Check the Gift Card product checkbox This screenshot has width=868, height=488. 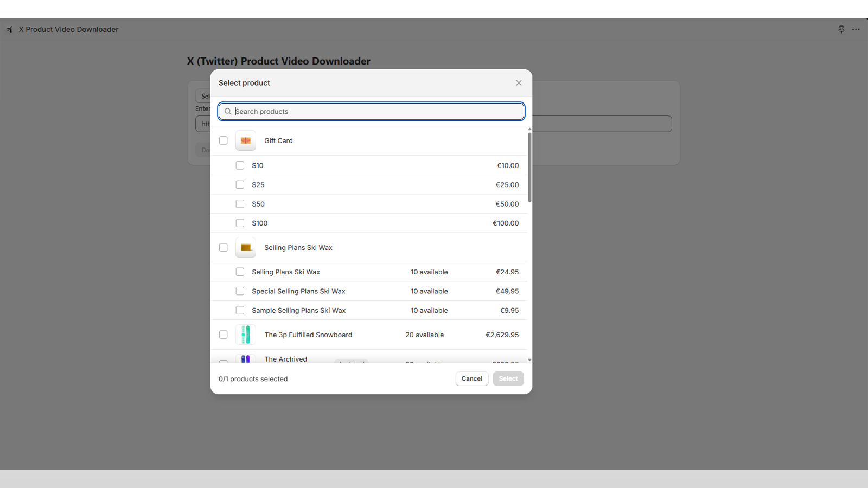point(224,140)
